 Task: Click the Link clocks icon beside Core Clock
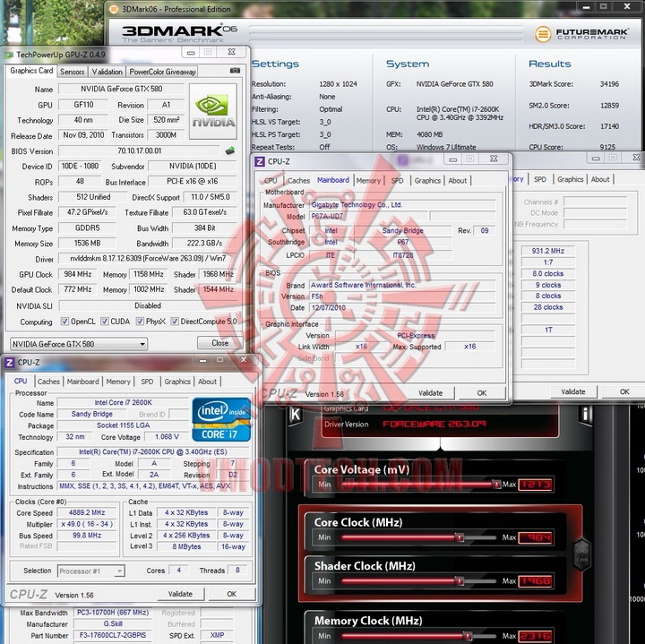click(582, 554)
